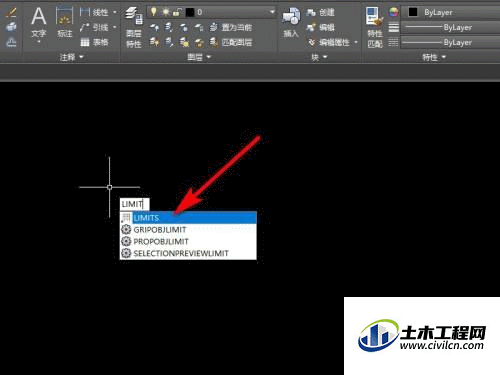Expand the 注释 panel dropdown
Viewport: 500px width, 375px height.
(x=71, y=57)
